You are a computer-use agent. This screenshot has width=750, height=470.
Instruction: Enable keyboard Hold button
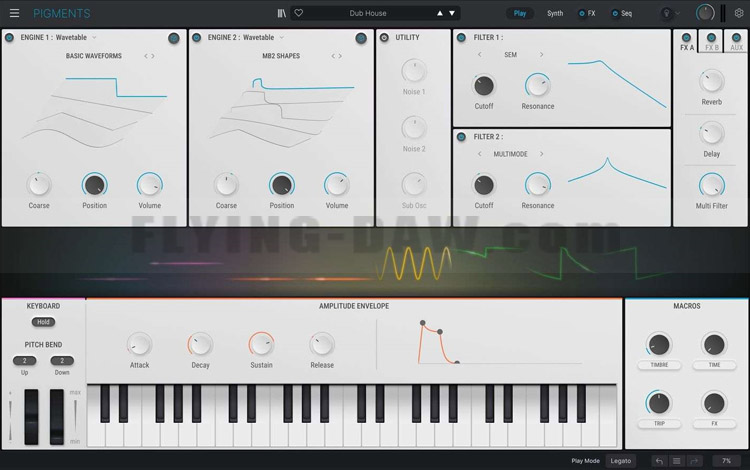pos(44,322)
